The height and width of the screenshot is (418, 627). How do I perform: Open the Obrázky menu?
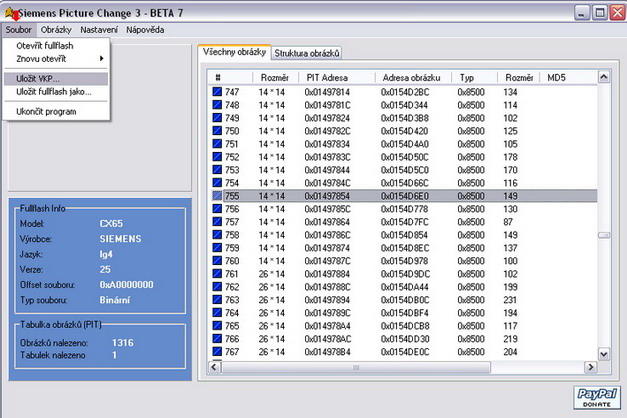[56, 30]
